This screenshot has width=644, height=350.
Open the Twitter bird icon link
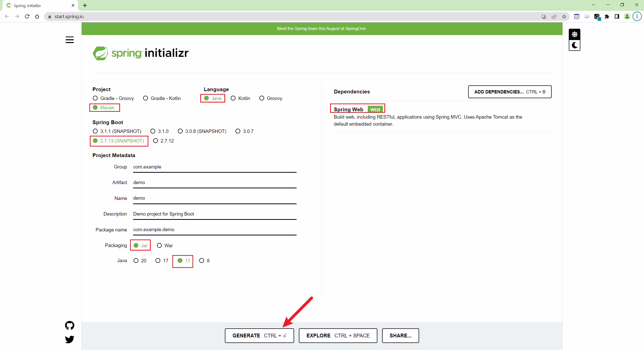[70, 339]
